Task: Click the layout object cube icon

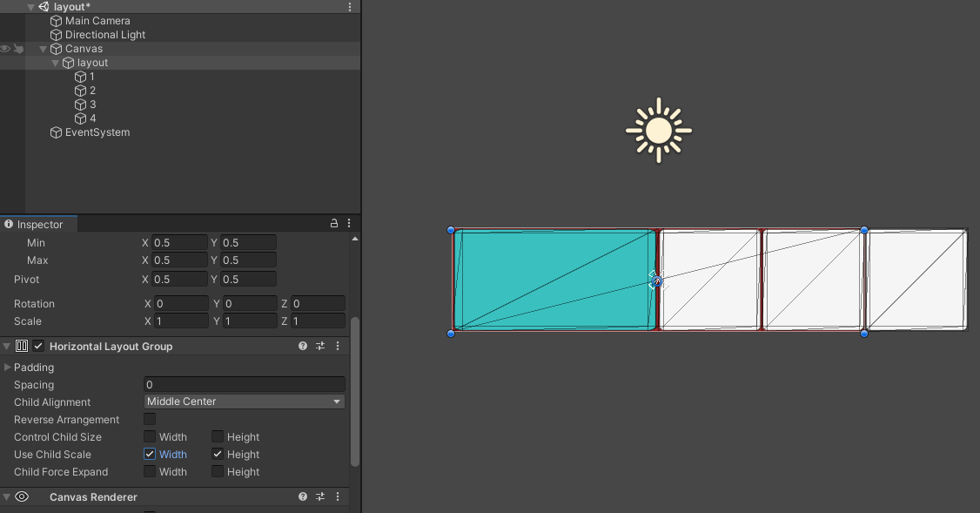Action: point(69,63)
